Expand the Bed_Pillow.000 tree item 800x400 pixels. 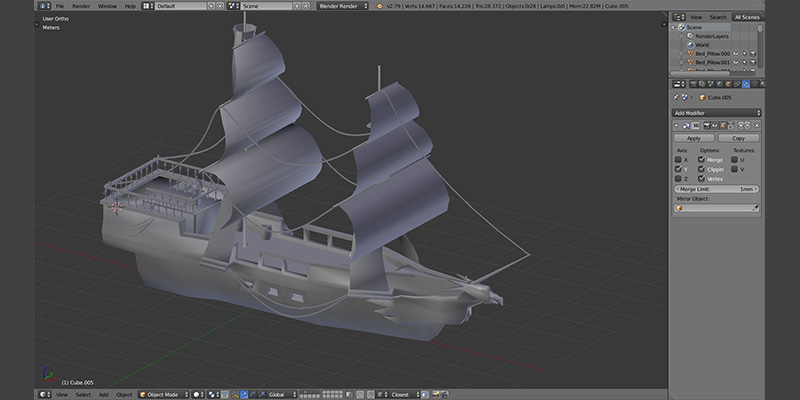pos(681,54)
